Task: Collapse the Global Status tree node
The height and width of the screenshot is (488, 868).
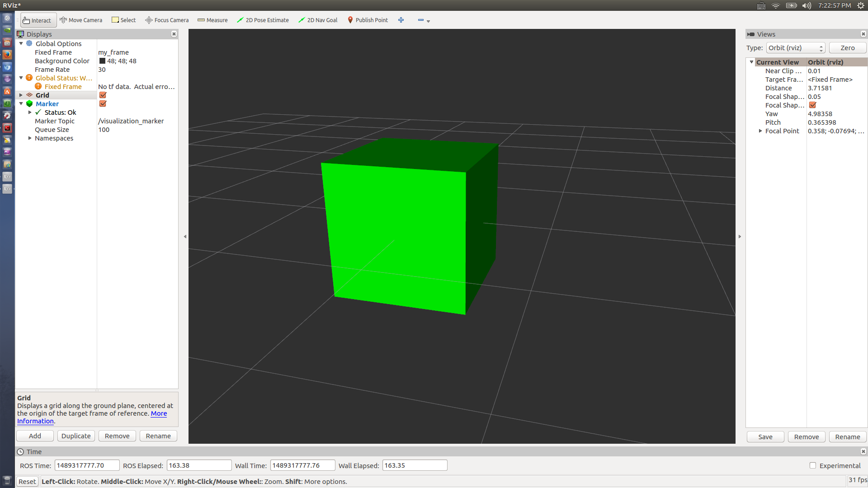Action: click(21, 78)
